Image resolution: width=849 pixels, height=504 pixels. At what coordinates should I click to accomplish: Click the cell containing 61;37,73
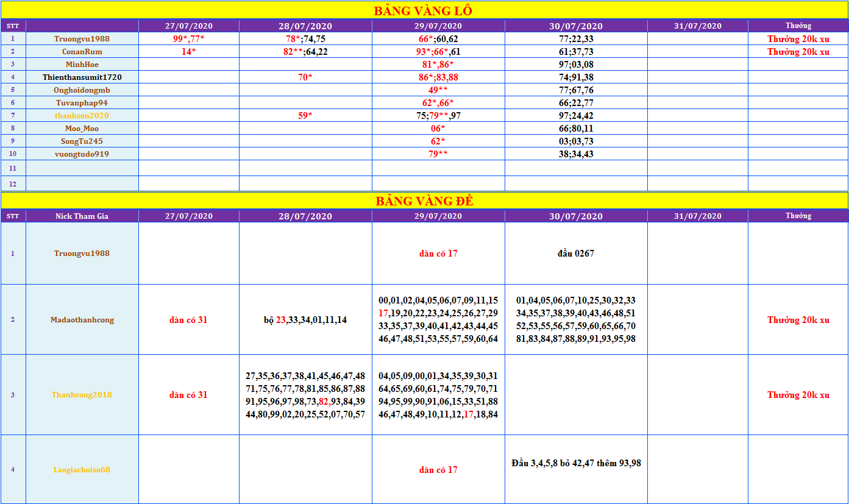tap(576, 52)
